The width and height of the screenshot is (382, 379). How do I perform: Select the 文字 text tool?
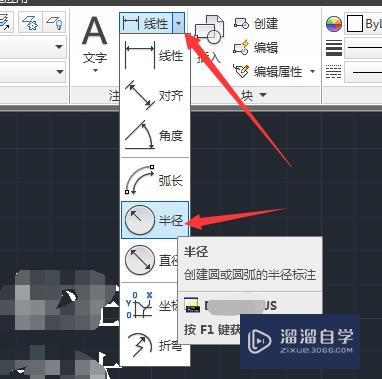[x=95, y=39]
